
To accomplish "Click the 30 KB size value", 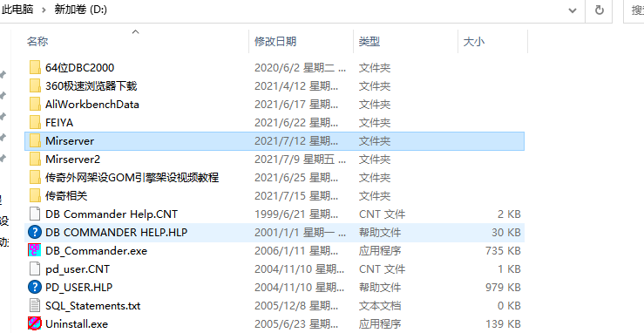I will pyautogui.click(x=506, y=233).
